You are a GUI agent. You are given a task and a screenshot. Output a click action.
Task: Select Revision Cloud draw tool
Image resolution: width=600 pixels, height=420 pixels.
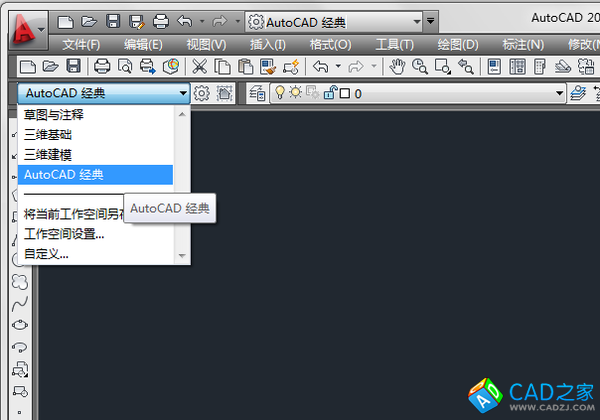pyautogui.click(x=20, y=282)
